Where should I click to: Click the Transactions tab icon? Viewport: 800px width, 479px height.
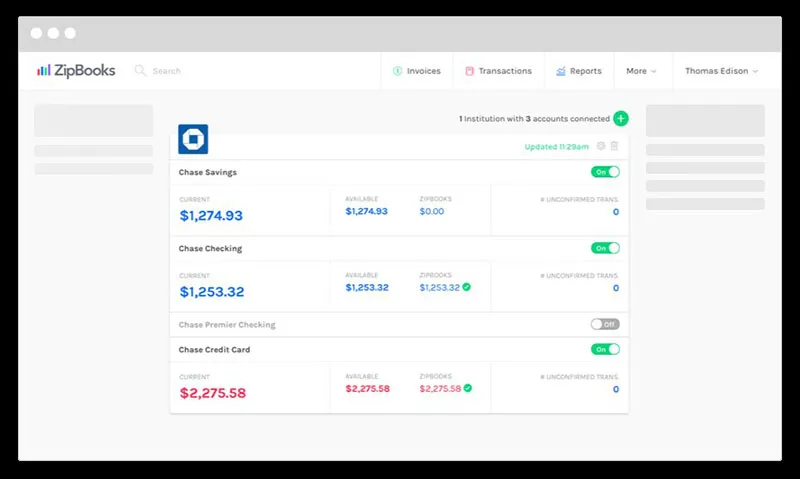(x=469, y=71)
